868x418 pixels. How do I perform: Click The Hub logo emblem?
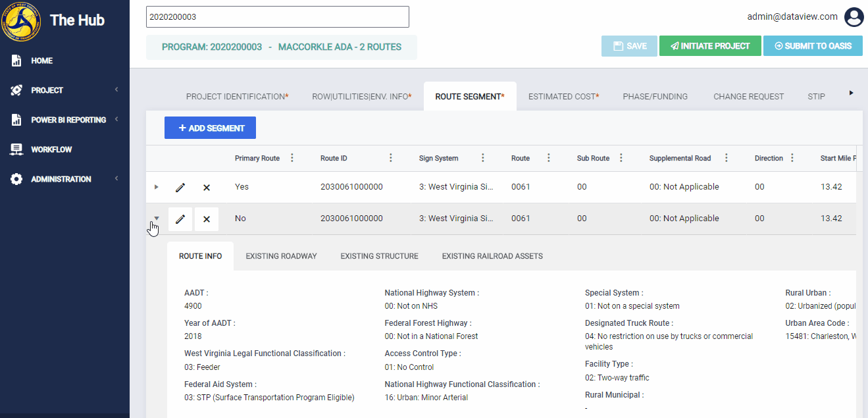tap(21, 21)
